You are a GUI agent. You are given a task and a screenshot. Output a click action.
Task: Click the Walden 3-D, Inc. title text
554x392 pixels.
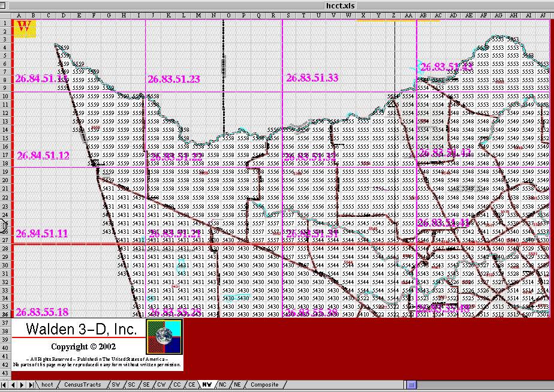pos(82,329)
